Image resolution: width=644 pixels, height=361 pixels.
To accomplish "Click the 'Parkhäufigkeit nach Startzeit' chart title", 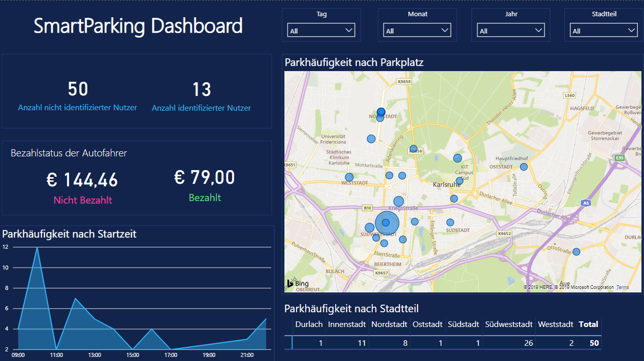I will click(x=69, y=234).
